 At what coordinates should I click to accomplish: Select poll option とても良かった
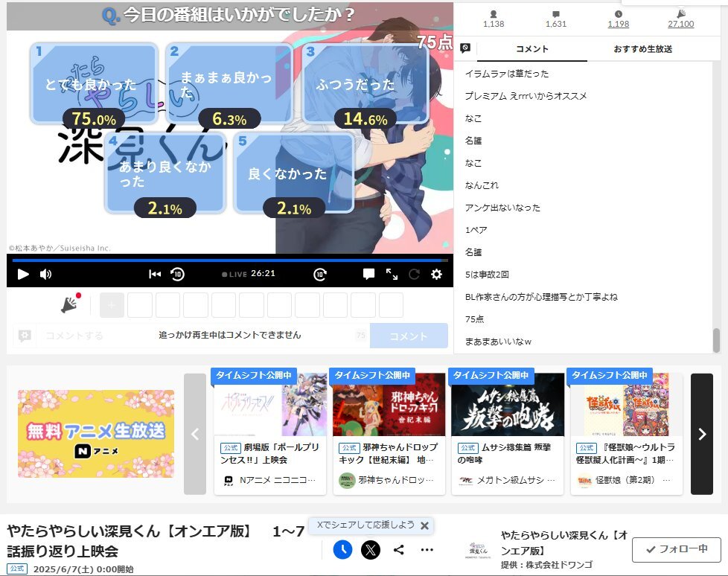click(x=94, y=83)
